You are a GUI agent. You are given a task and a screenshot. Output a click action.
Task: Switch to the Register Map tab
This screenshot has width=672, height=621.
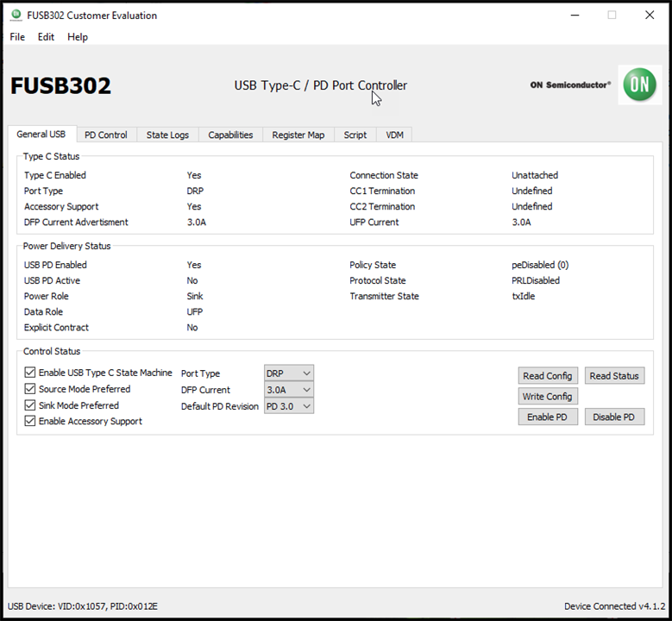click(298, 135)
